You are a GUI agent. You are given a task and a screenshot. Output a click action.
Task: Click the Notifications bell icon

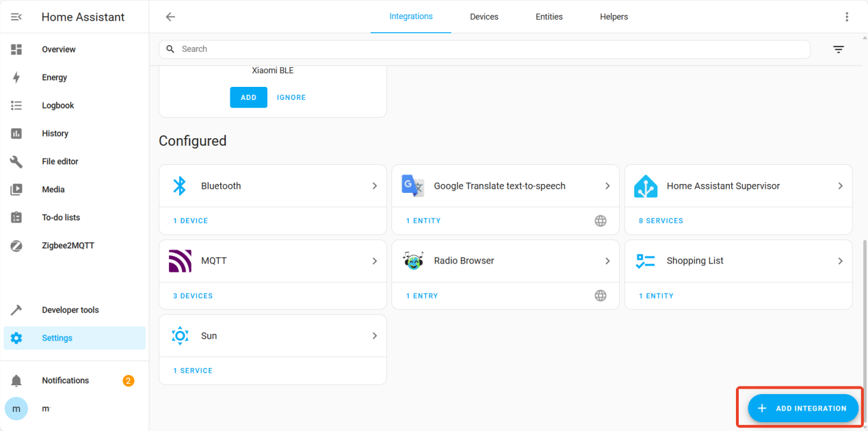click(x=16, y=380)
